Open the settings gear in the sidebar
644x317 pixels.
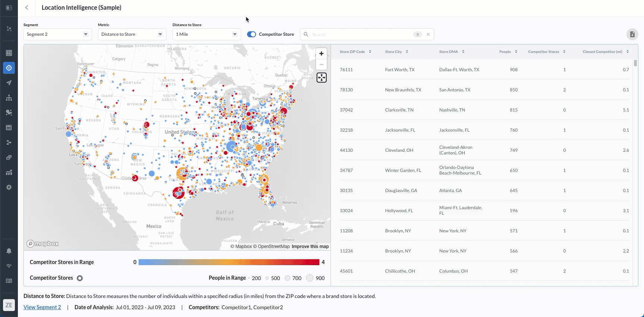click(9, 187)
